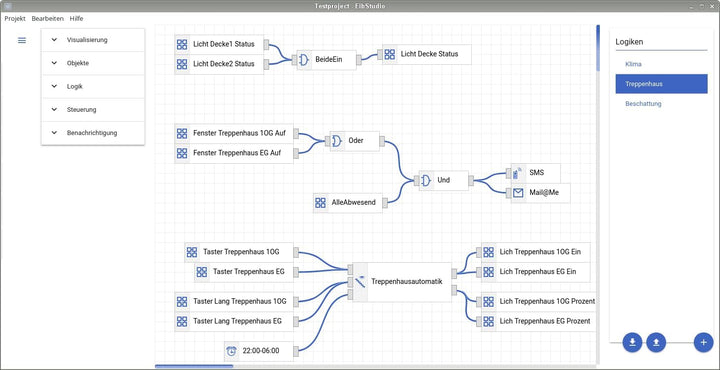Expand the Benachrichtigung section chevron

54,133
